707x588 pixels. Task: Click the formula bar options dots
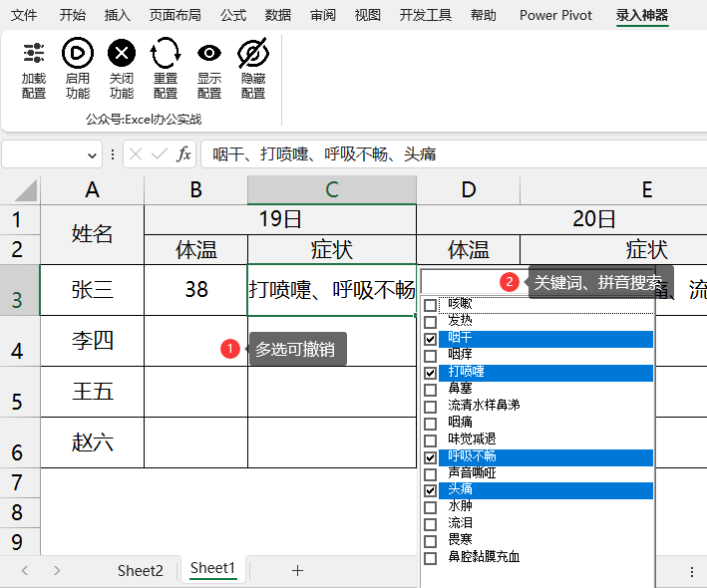coord(113,154)
